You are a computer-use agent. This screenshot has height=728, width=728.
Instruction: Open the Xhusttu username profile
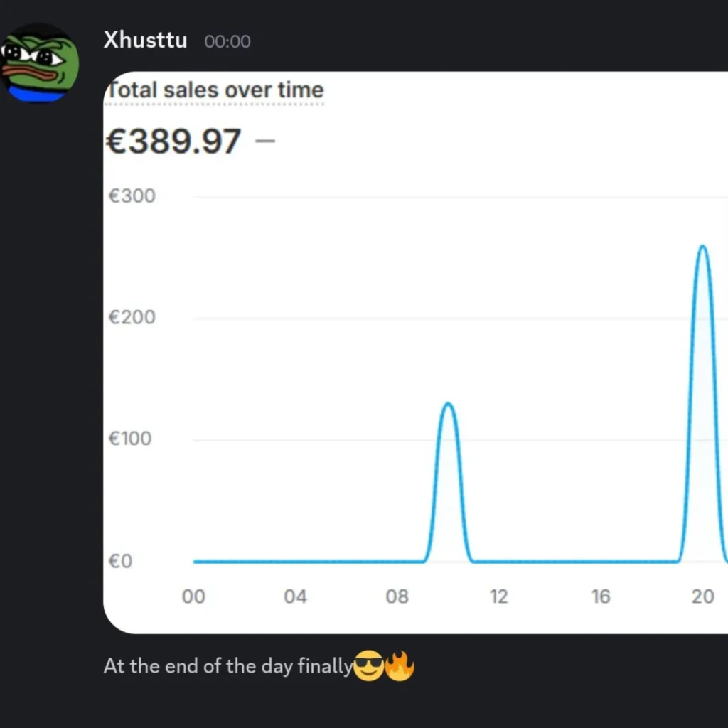(x=145, y=40)
